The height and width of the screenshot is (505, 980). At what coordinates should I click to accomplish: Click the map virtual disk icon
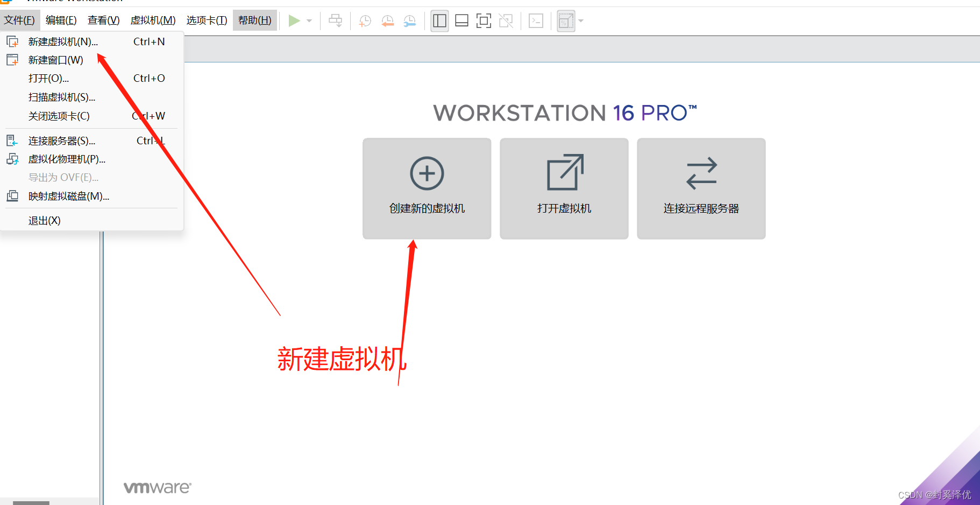click(x=12, y=196)
